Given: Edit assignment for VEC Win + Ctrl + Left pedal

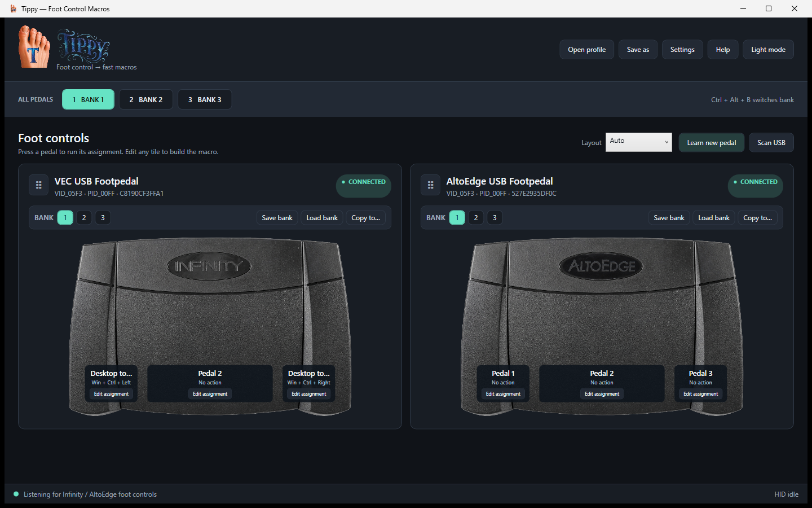Looking at the screenshot, I should (111, 394).
